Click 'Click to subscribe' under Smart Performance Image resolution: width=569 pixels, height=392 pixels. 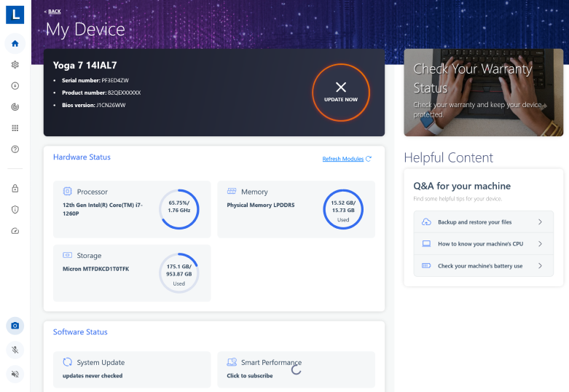[250, 376]
